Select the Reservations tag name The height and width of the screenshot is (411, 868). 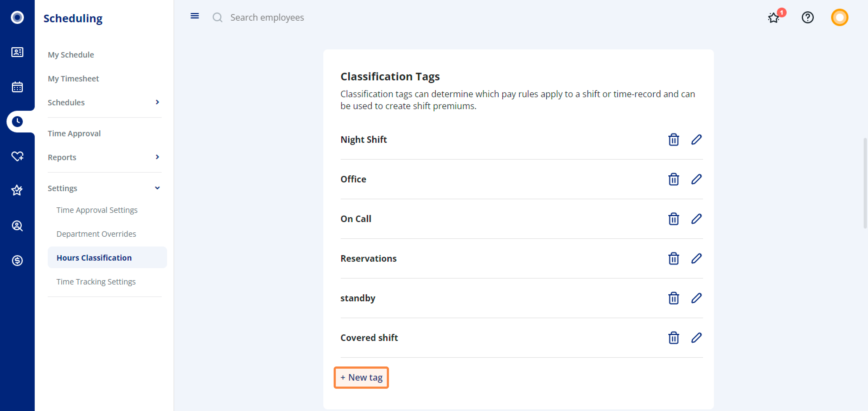(x=368, y=258)
